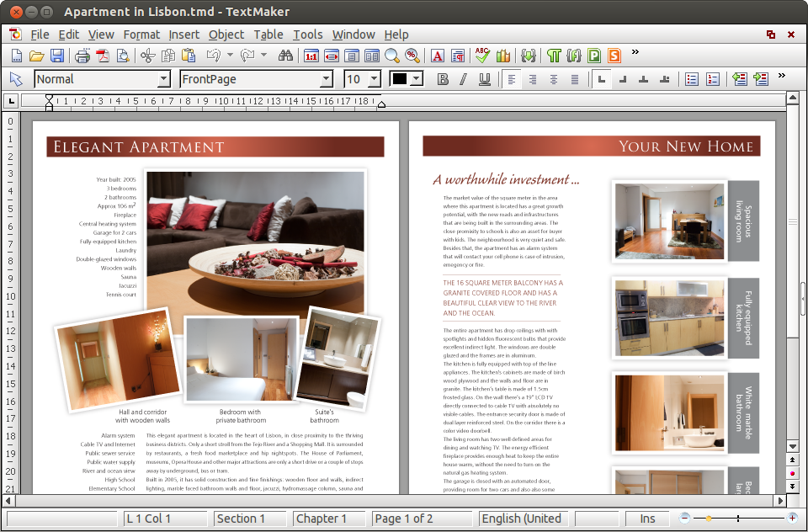Open the File menu
Viewport: 808px width, 532px height.
pos(40,35)
